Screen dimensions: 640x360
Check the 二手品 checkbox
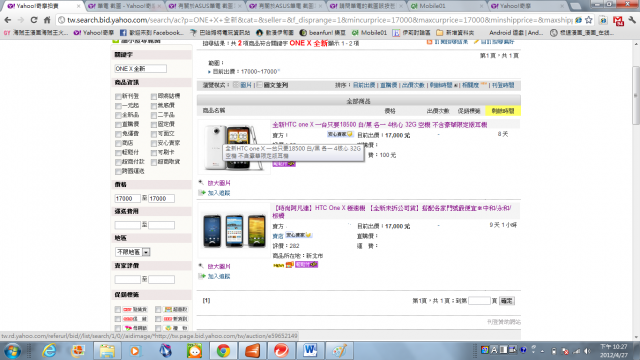[153, 115]
